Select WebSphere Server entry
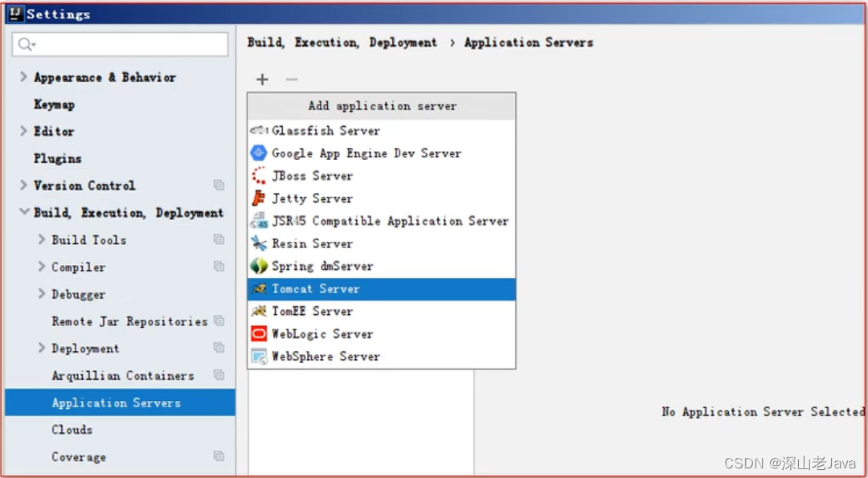 tap(382, 356)
